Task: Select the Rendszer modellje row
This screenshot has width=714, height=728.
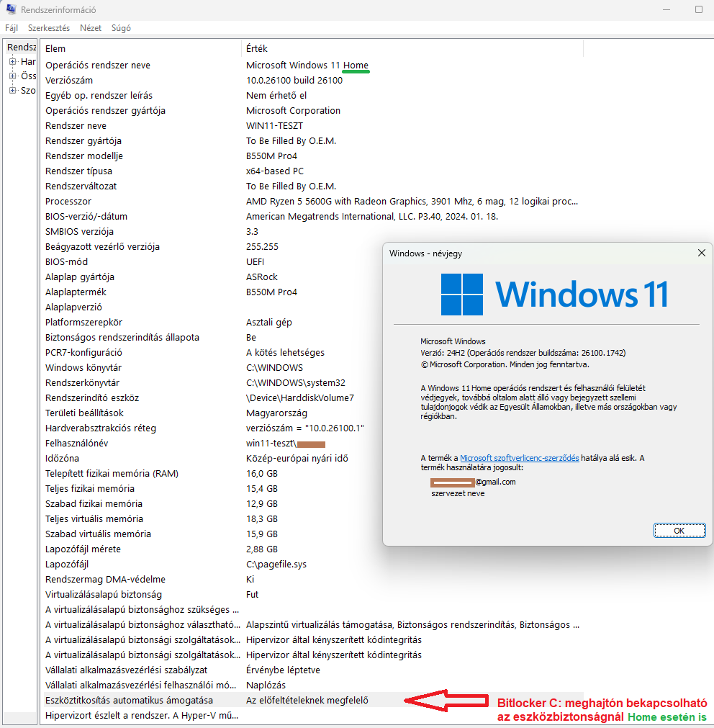Action: (x=314, y=156)
